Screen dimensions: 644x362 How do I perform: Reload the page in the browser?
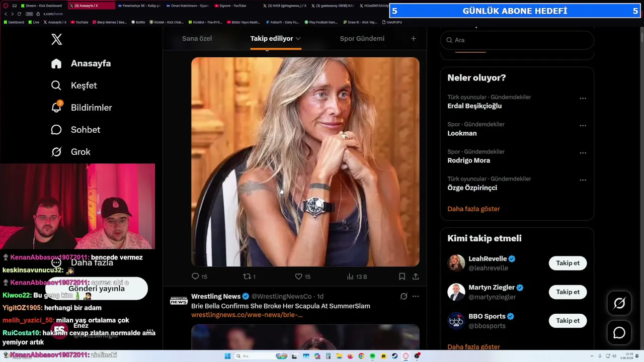(19, 14)
